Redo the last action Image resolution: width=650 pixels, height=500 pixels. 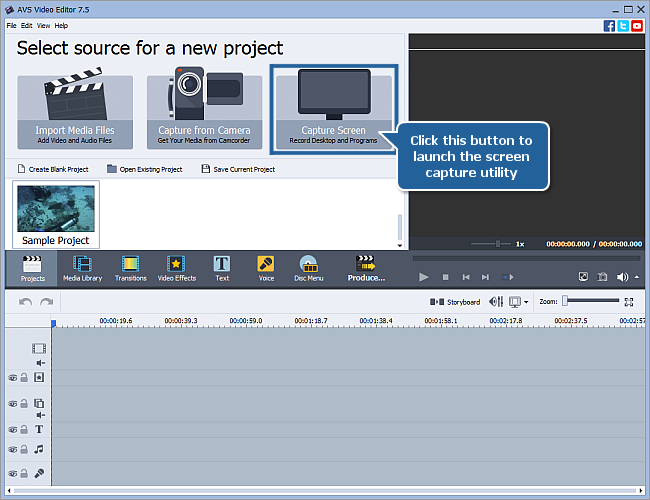point(46,302)
